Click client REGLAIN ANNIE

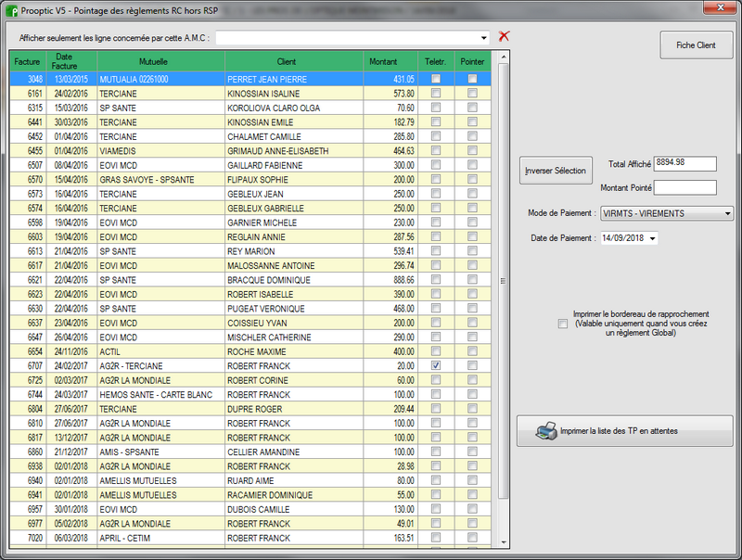[256, 237]
